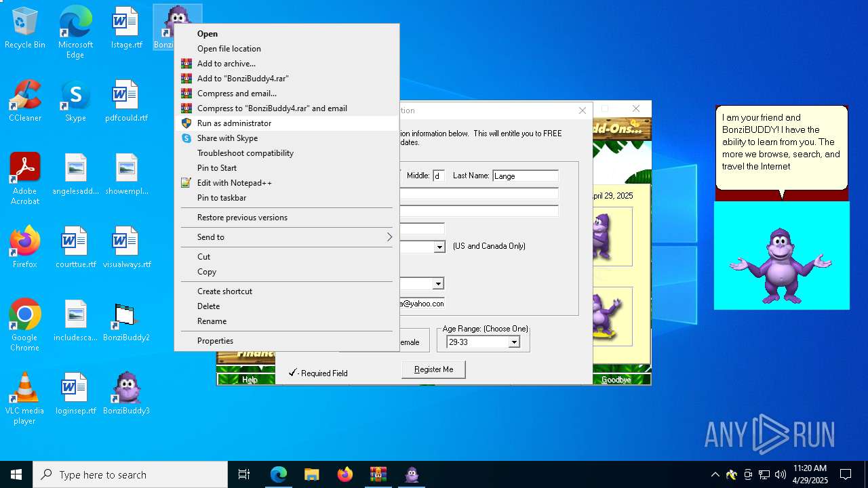Select pdfcould.rtf desktop file
Screen dimensions: 868x488
pos(127,102)
